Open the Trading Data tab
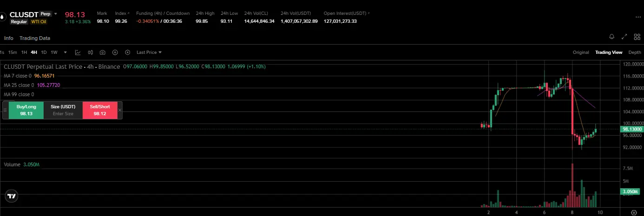Screen dimensions: 644x216 [x=35, y=38]
